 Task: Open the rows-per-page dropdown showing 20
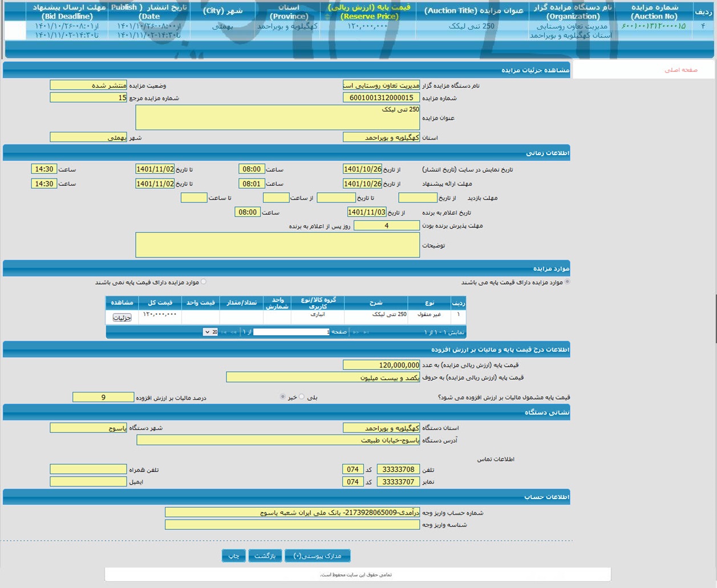[210, 332]
